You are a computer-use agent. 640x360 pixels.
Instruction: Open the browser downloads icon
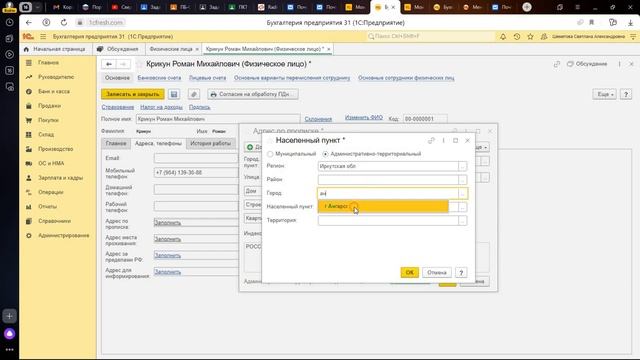(630, 22)
